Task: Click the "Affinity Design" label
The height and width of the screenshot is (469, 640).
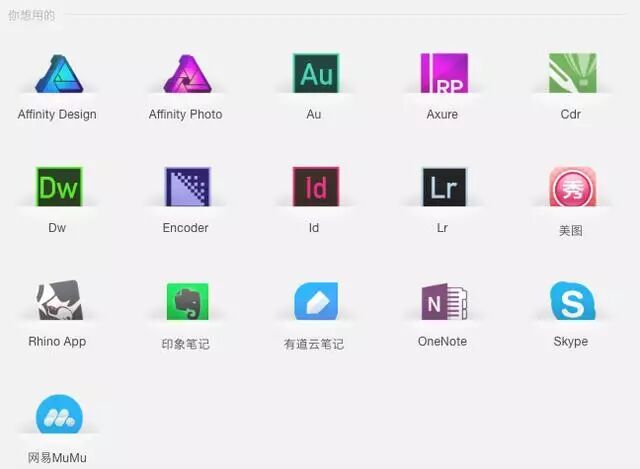Action: tap(57, 114)
